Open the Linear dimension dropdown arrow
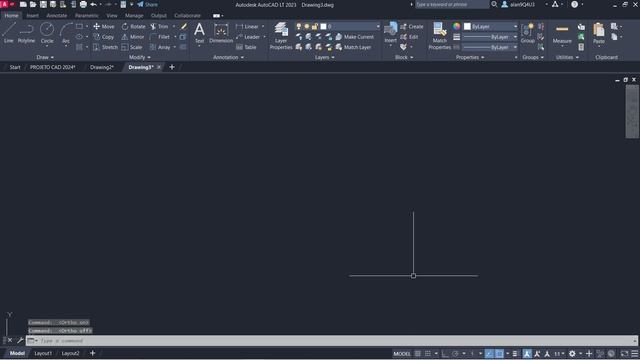This screenshot has height=360, width=640. [x=263, y=27]
